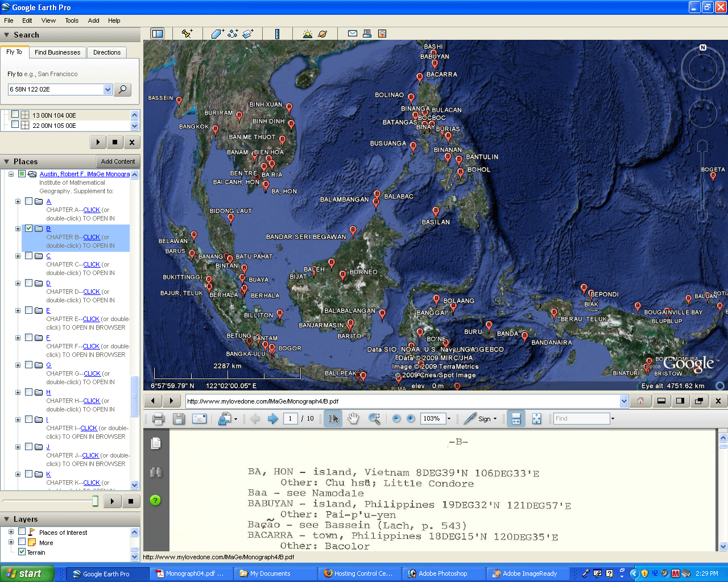Image resolution: width=728 pixels, height=582 pixels.
Task: Print the map using the toolbar printer icon
Action: click(367, 34)
